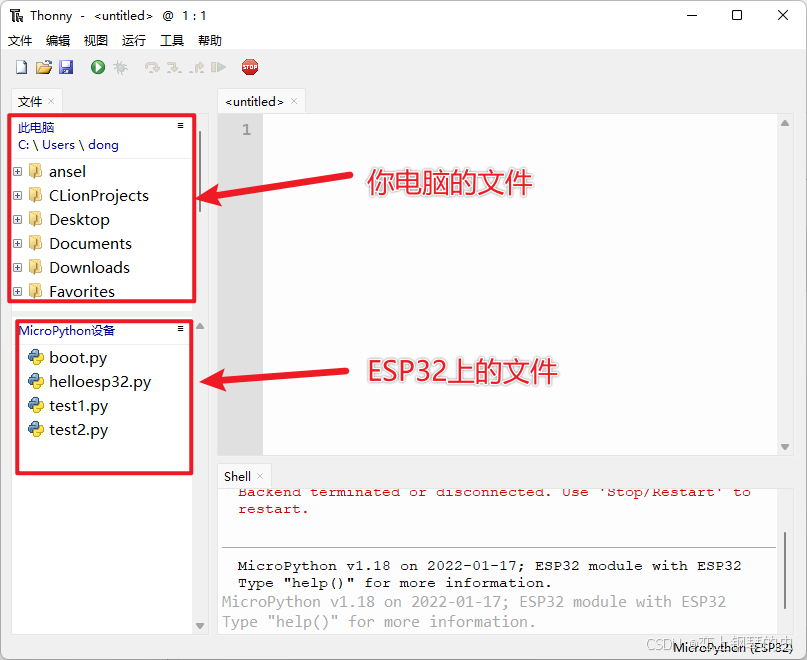The height and width of the screenshot is (660, 807).
Task: Click the Shell vertical scrollbar thumb
Action: point(784,570)
